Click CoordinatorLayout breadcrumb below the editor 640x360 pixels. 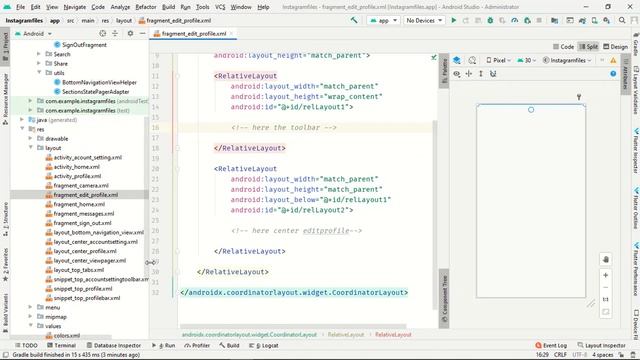[x=249, y=334]
